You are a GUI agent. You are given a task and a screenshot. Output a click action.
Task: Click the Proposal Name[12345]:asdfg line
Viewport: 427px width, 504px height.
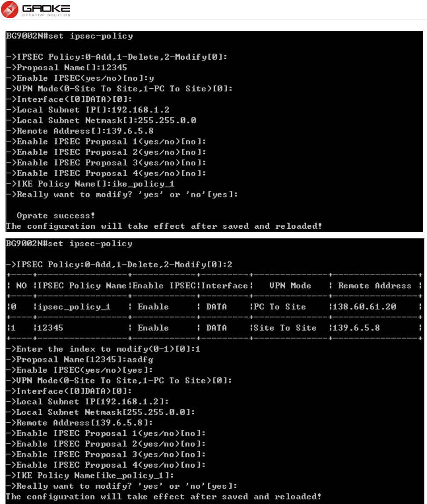coord(80,360)
